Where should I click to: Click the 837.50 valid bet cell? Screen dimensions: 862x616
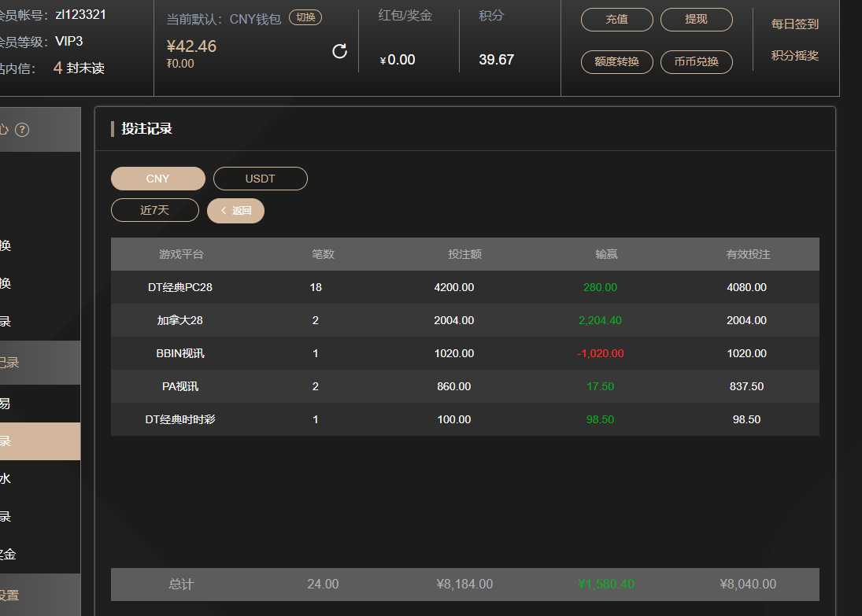tap(746, 386)
